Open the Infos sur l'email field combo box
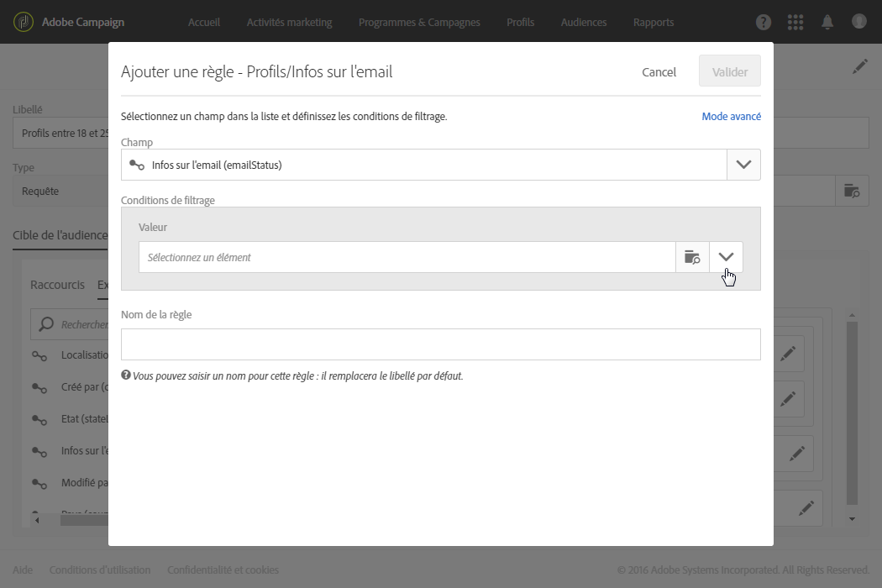The height and width of the screenshot is (588, 882). tap(423, 165)
